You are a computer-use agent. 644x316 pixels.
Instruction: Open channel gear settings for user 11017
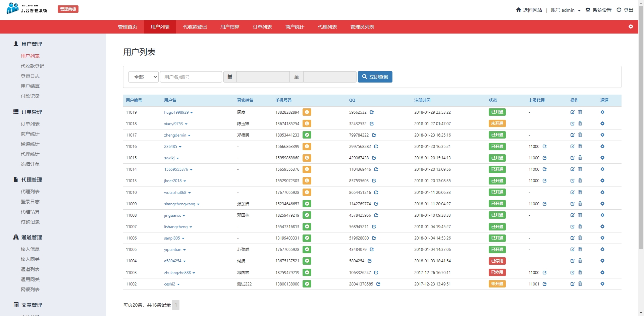[x=602, y=135]
